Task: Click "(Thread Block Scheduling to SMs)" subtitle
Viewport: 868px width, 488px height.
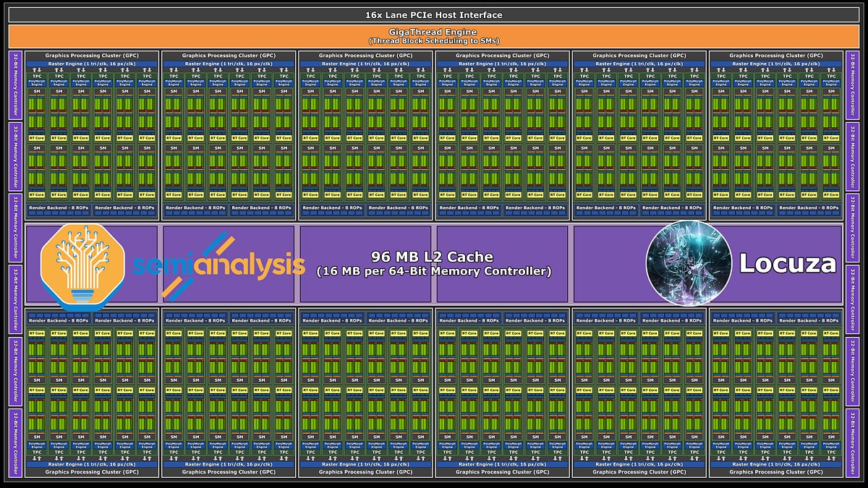Action: tap(433, 40)
